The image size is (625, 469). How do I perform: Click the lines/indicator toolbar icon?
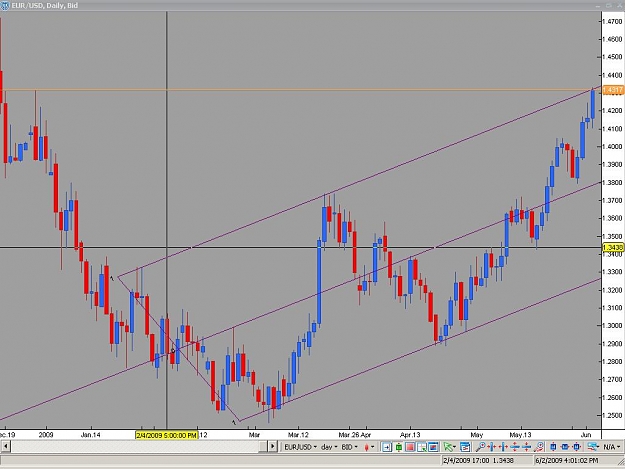[x=592, y=447]
